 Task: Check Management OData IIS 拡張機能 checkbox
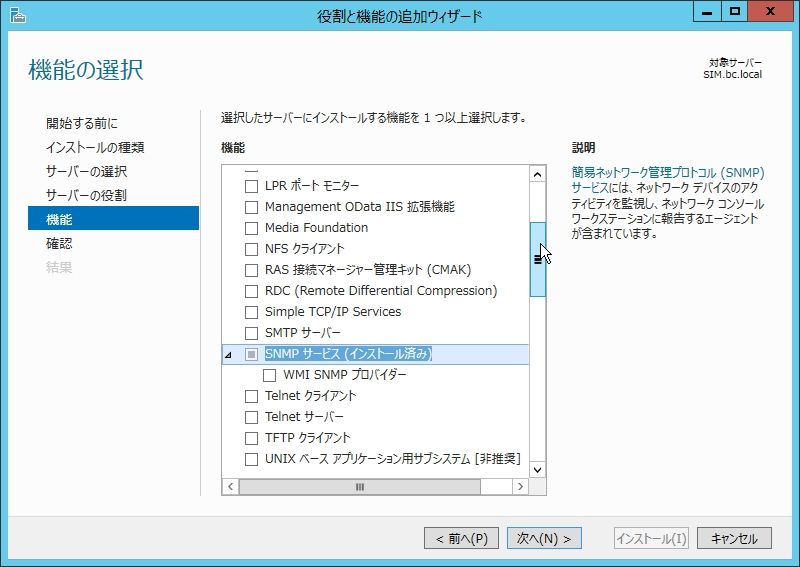252,207
